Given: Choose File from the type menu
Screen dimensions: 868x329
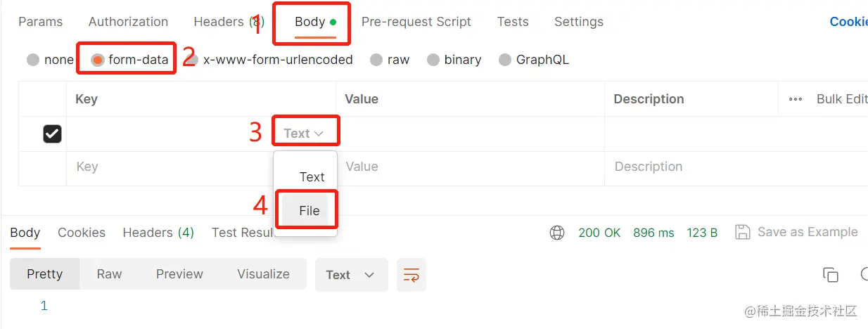Looking at the screenshot, I should pos(309,210).
